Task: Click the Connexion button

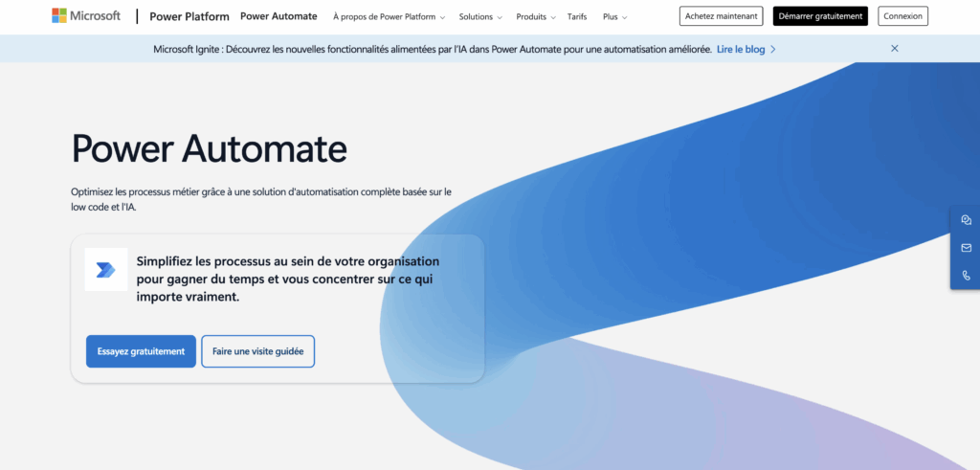Action: (902, 16)
